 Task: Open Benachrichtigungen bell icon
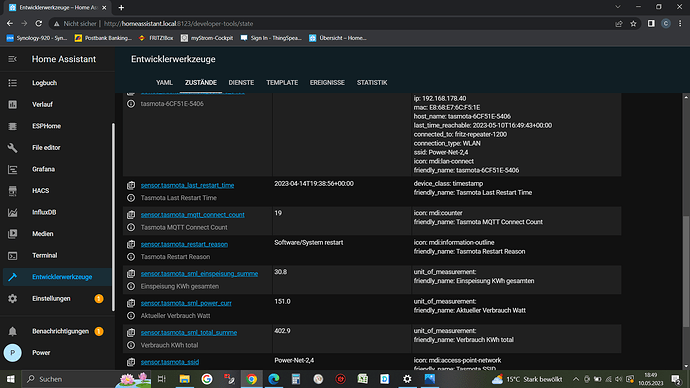(12, 331)
